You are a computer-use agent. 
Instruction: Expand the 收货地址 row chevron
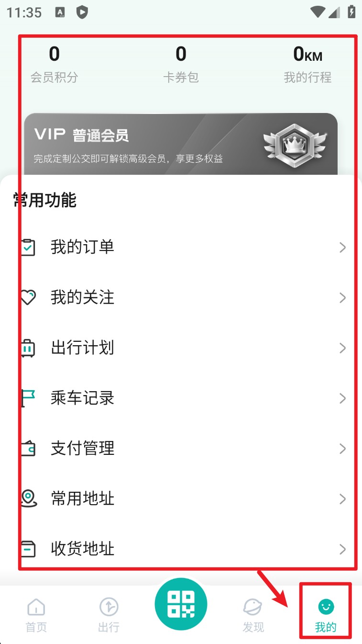pos(342,549)
